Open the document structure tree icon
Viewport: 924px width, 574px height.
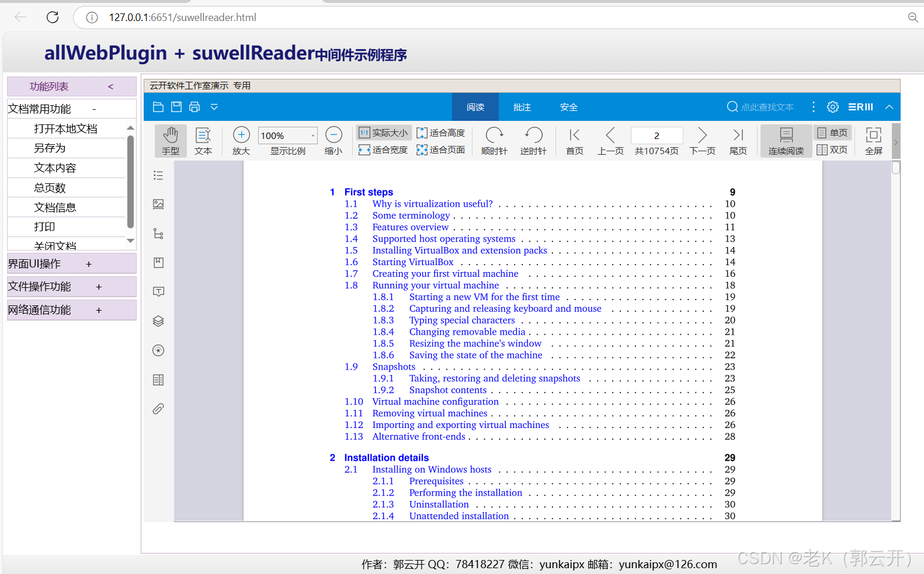[x=158, y=234]
